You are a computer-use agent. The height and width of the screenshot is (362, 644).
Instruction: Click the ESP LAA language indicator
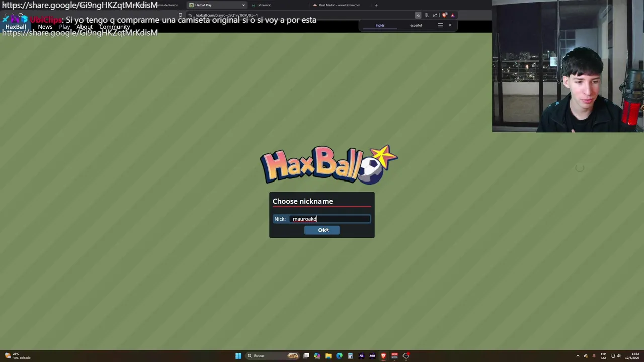[x=603, y=356]
